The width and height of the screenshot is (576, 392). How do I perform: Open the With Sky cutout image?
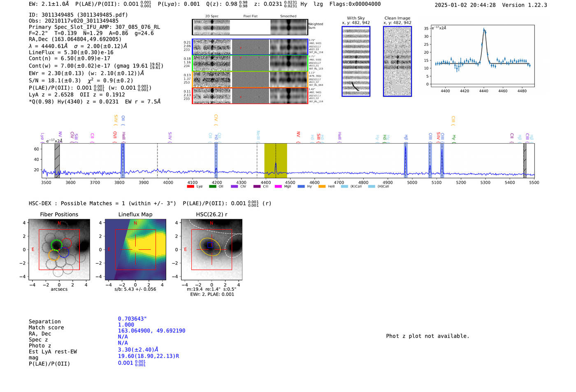pos(356,61)
